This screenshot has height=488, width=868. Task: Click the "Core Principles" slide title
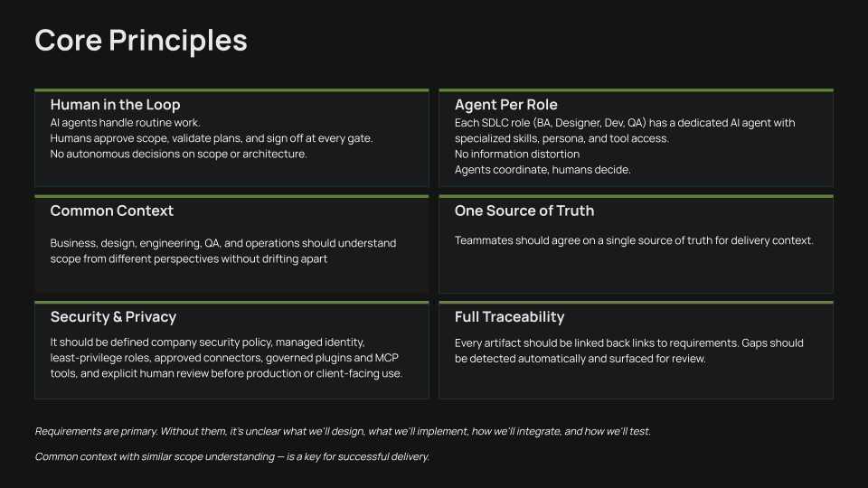140,41
